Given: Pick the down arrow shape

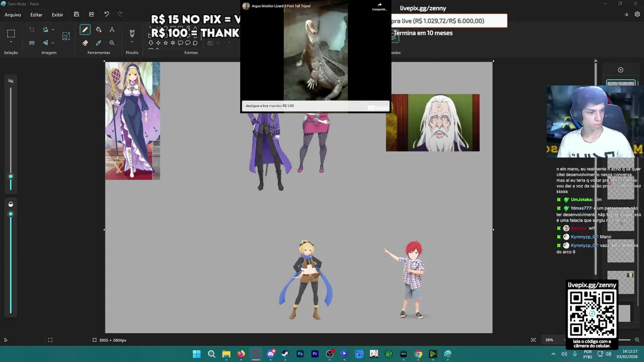Looking at the screenshot, I should [x=151, y=43].
